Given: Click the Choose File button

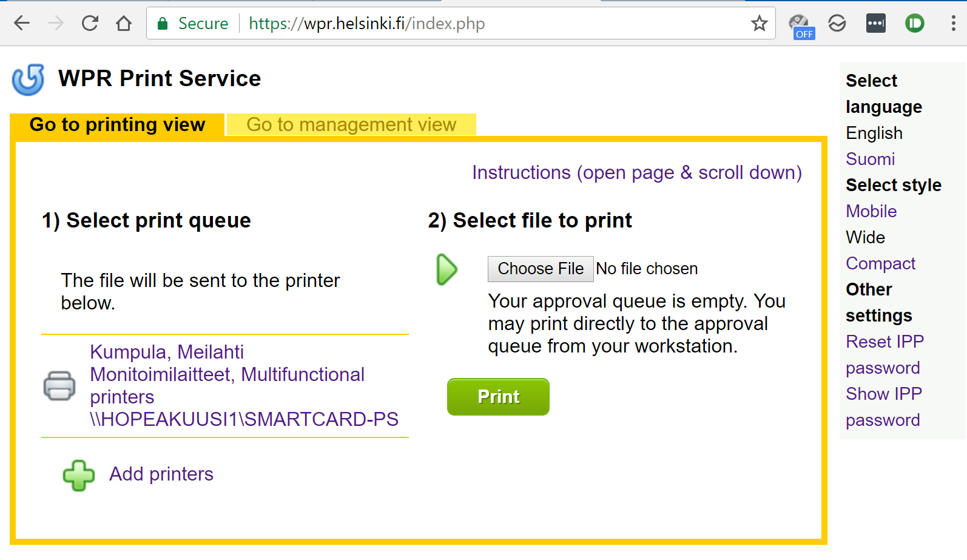Looking at the screenshot, I should pyautogui.click(x=540, y=269).
